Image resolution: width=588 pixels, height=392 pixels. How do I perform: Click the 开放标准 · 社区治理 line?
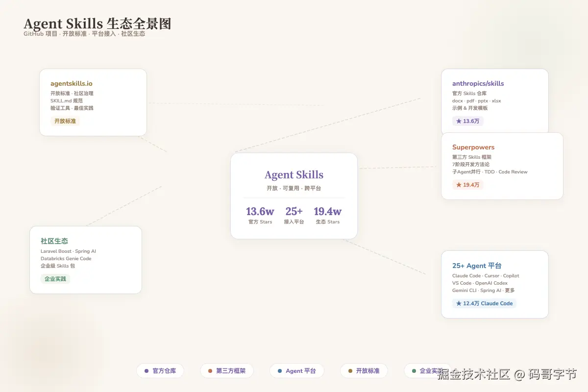pyautogui.click(x=72, y=94)
